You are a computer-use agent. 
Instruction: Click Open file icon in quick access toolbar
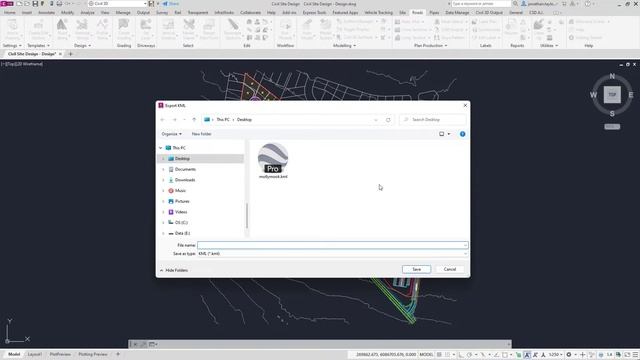[27, 4]
